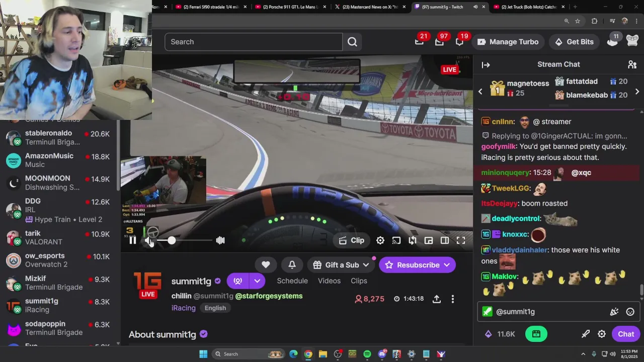Viewport: 644px width, 362px height.
Task: Open the Schedule tab
Action: [x=292, y=281]
